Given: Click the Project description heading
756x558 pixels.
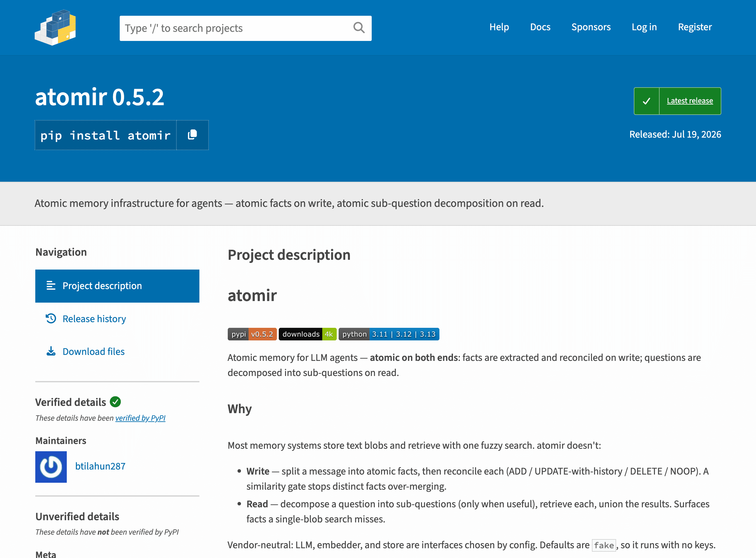Looking at the screenshot, I should point(289,255).
